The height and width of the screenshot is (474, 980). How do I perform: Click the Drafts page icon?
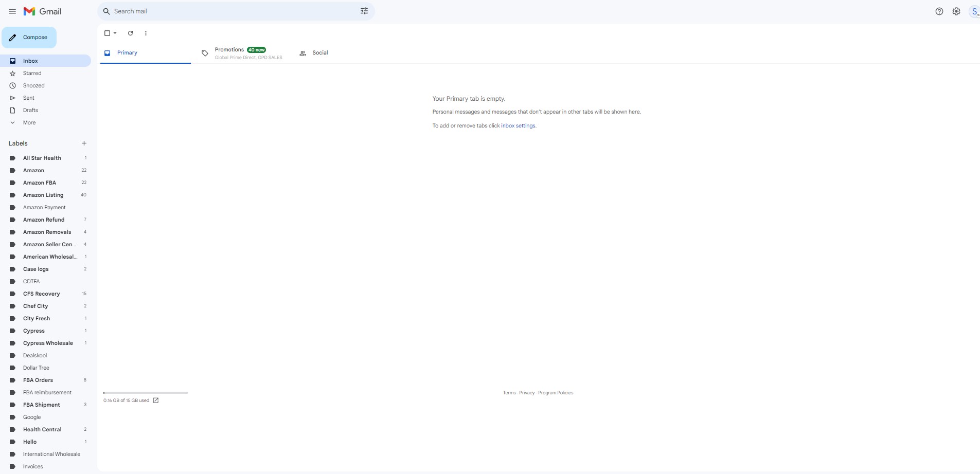point(13,111)
